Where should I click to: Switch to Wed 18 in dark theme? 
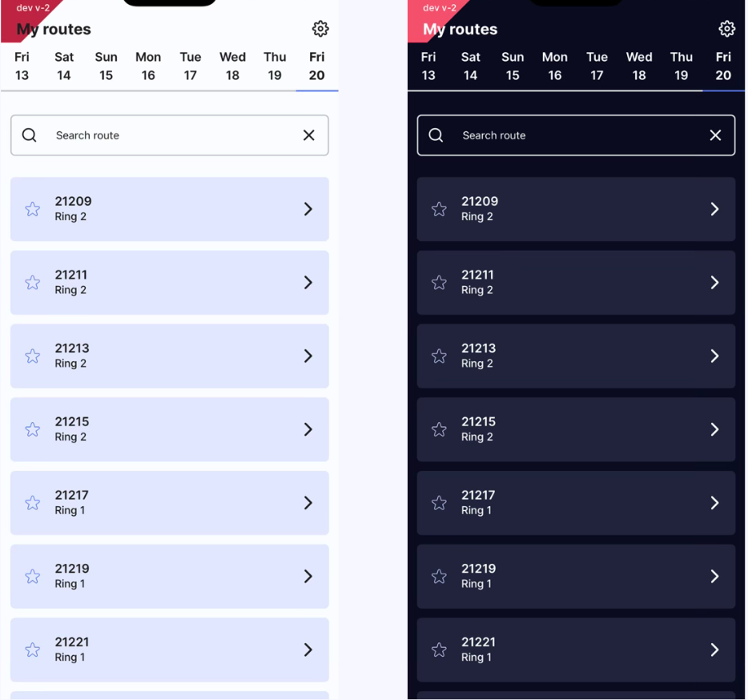coord(639,66)
